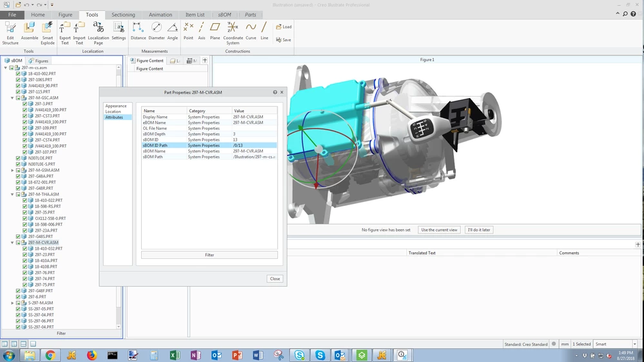644x362 pixels.
Task: Close the Part Properties dialog via Close
Action: [x=275, y=279]
